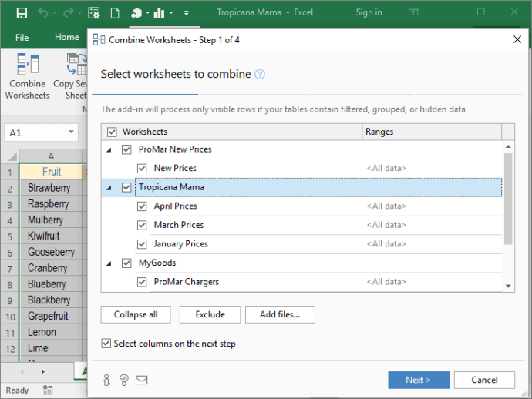Uncheck the New Prices sheet checkbox
The height and width of the screenshot is (399, 532).
(142, 168)
